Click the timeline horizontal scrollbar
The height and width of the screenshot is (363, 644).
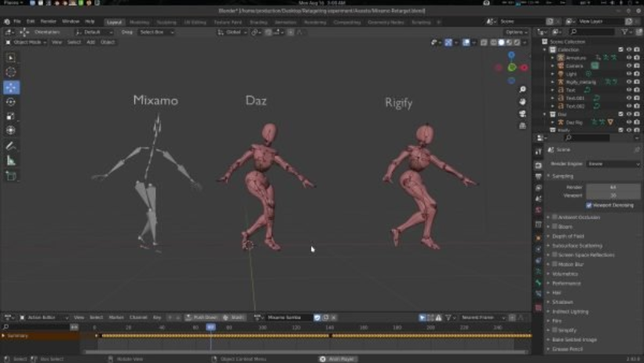[306, 352]
